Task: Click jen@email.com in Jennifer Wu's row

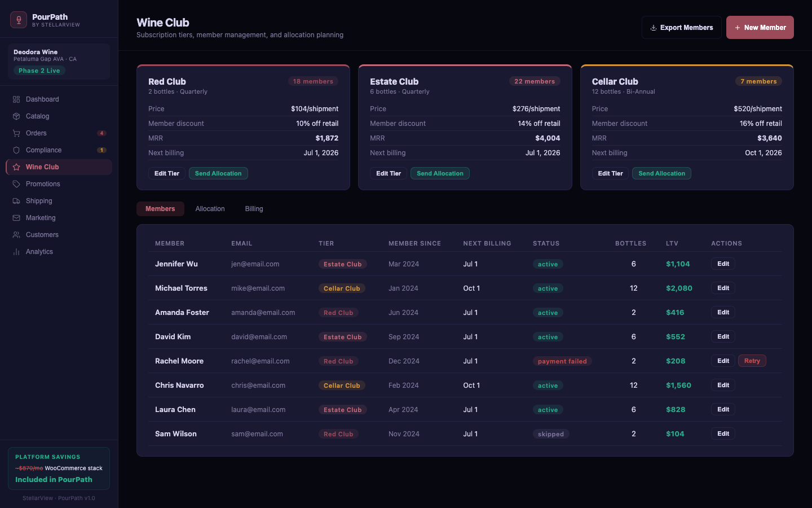Action: (255, 264)
